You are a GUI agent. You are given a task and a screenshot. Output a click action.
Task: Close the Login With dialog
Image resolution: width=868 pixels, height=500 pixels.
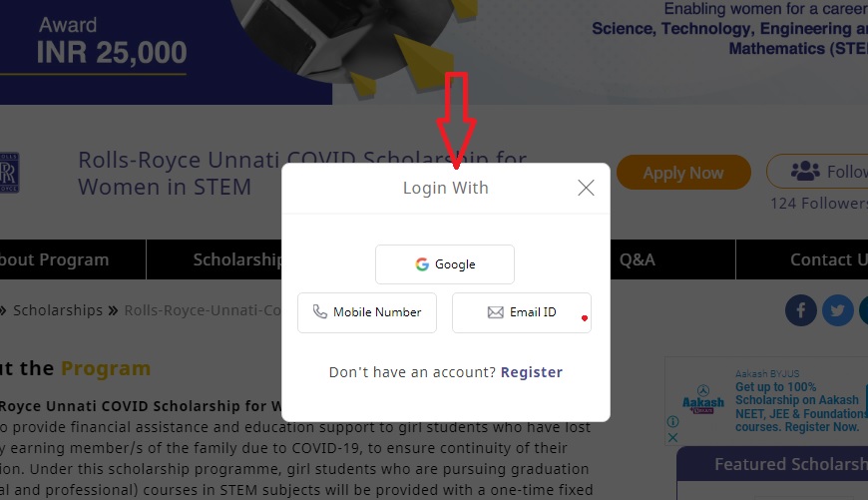point(586,188)
